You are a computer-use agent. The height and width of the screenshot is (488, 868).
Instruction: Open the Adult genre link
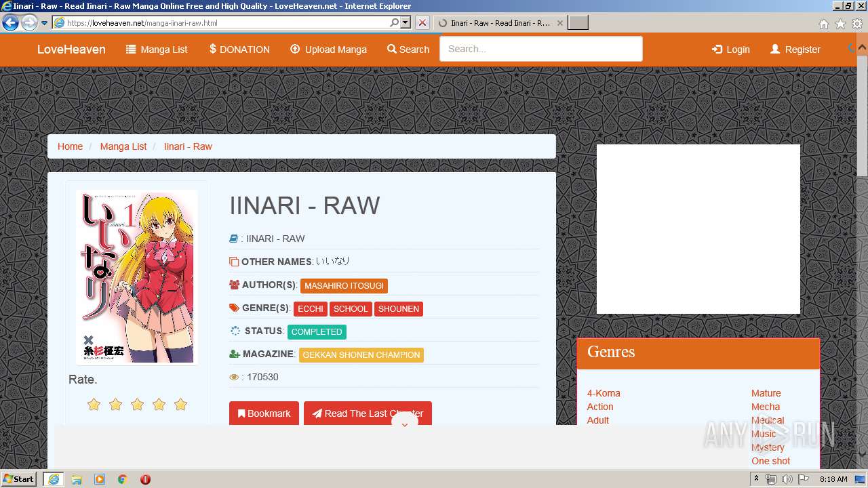(598, 420)
